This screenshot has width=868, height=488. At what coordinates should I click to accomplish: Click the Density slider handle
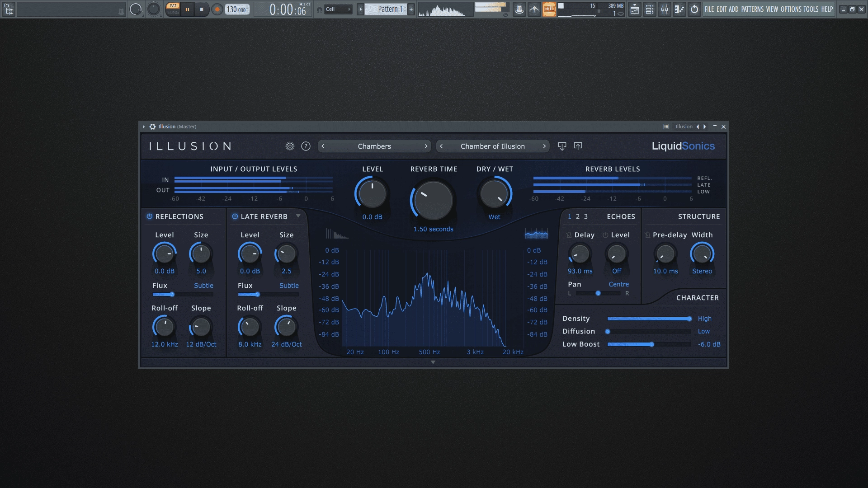pyautogui.click(x=689, y=319)
